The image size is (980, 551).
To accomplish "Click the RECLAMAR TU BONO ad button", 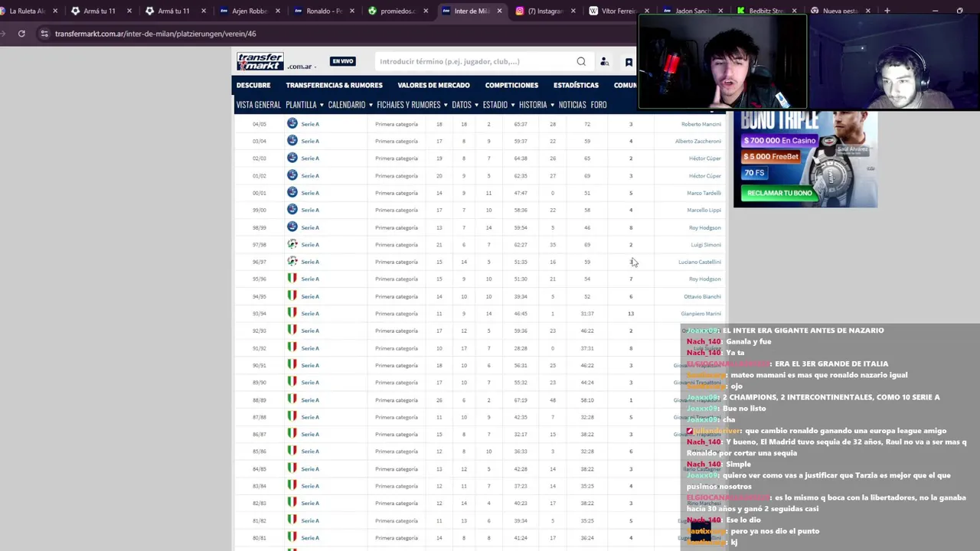I will (x=779, y=193).
